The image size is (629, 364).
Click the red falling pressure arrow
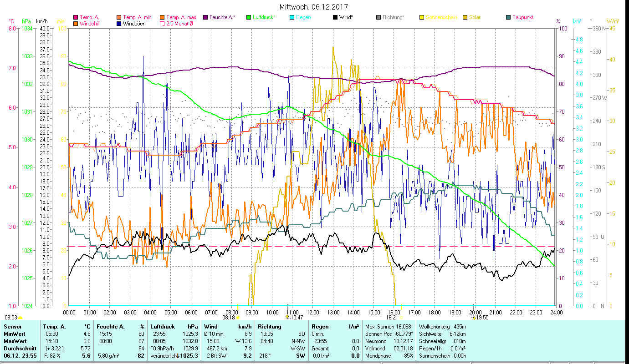pyautogui.click(x=178, y=356)
